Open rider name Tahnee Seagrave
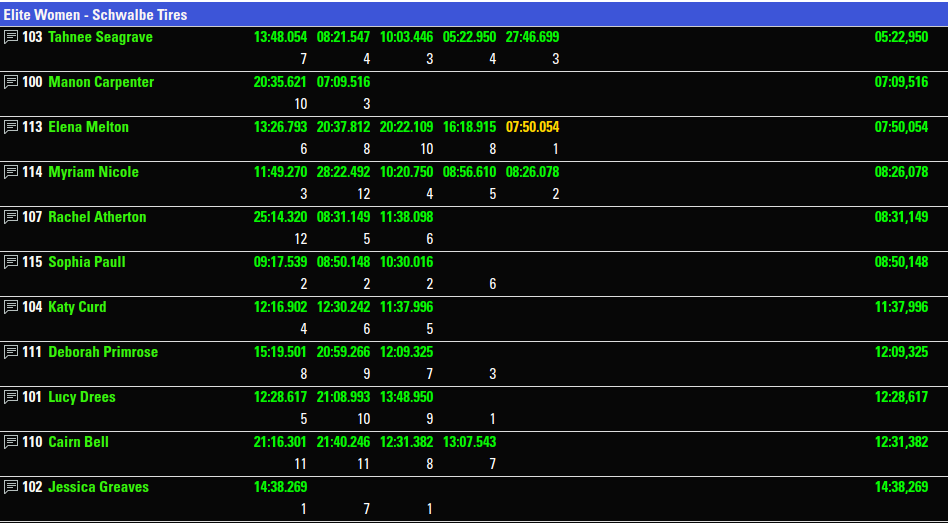This screenshot has height=523, width=948. pos(100,37)
